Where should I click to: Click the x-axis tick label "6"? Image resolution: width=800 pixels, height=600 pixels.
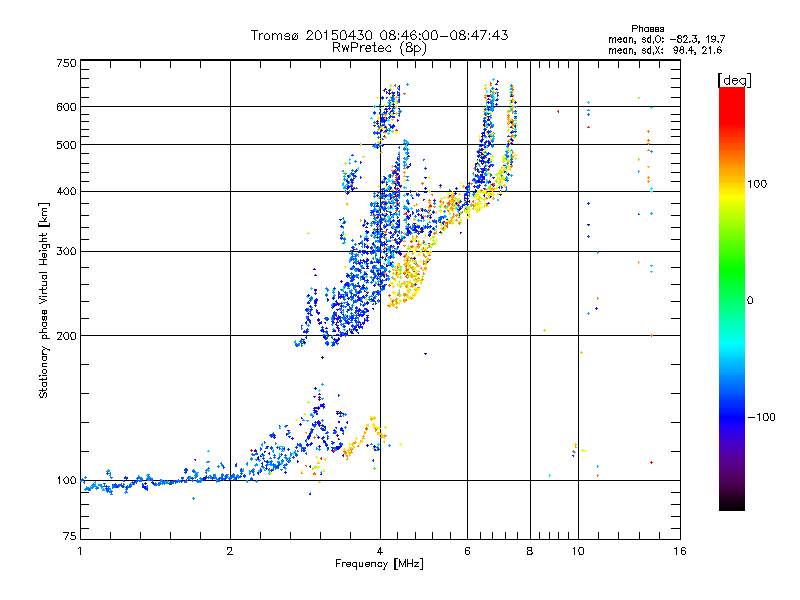[467, 551]
